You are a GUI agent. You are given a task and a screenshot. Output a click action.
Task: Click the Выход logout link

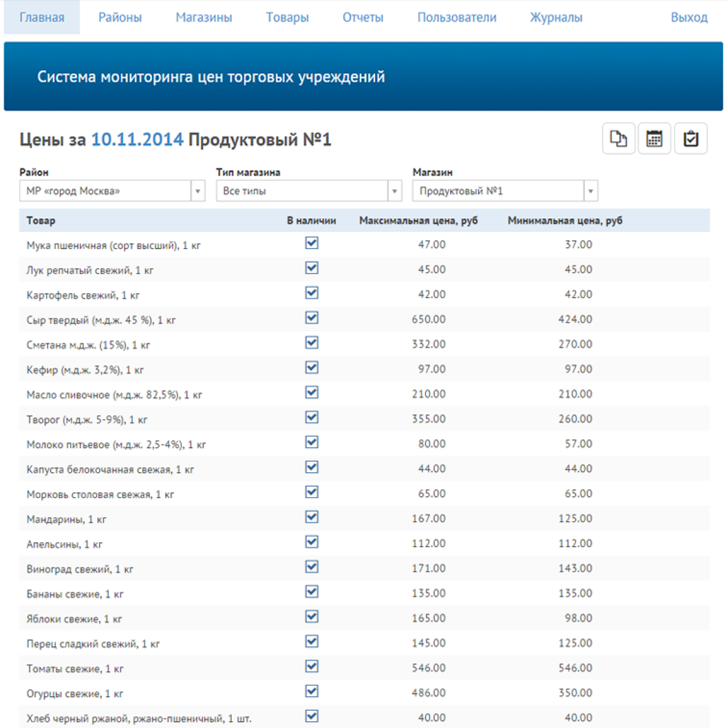689,17
